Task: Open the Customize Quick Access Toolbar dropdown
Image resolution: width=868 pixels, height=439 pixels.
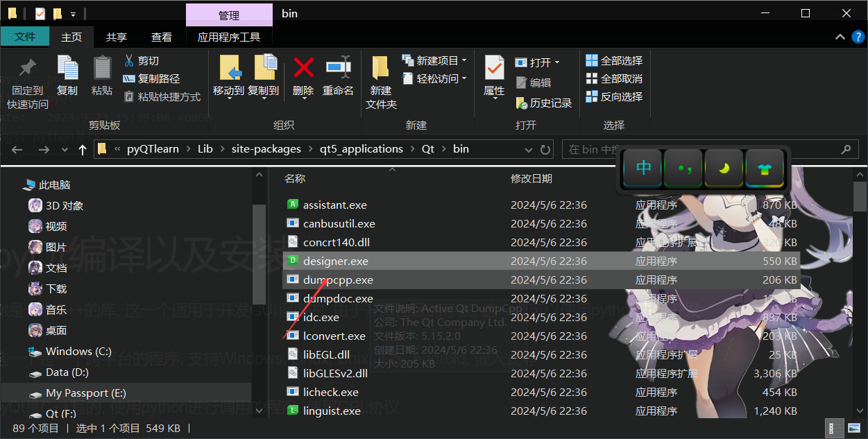Action: (73, 14)
